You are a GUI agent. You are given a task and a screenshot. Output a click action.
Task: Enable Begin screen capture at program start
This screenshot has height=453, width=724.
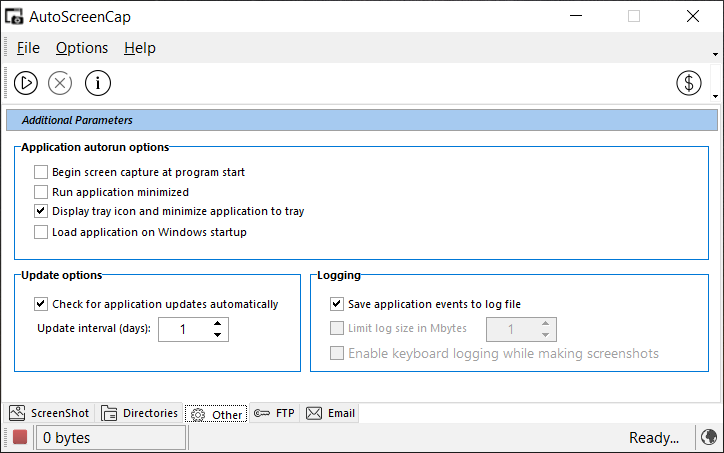(41, 172)
